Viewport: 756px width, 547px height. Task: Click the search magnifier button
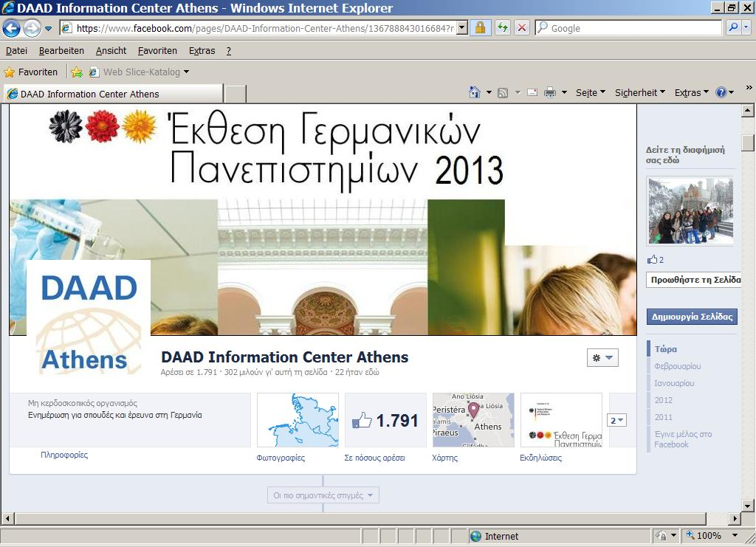pos(733,28)
